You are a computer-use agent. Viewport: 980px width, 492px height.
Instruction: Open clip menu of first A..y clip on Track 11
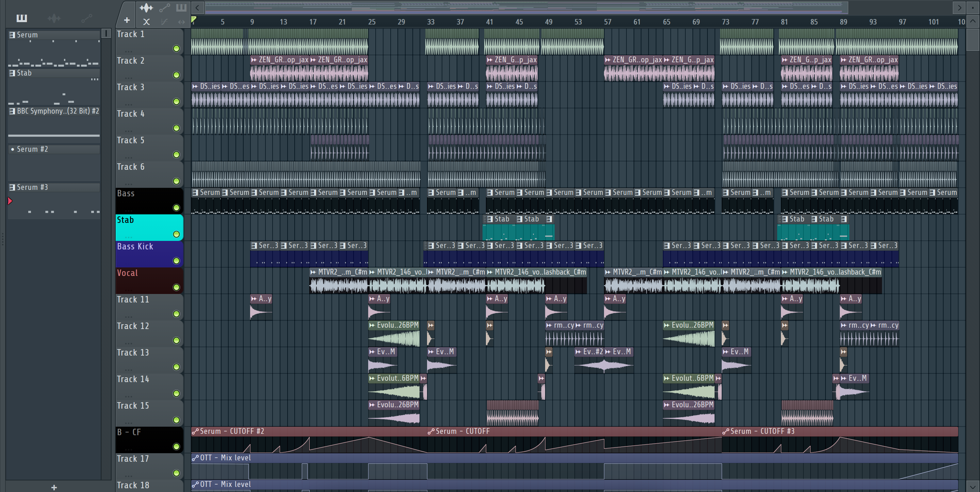click(x=254, y=299)
